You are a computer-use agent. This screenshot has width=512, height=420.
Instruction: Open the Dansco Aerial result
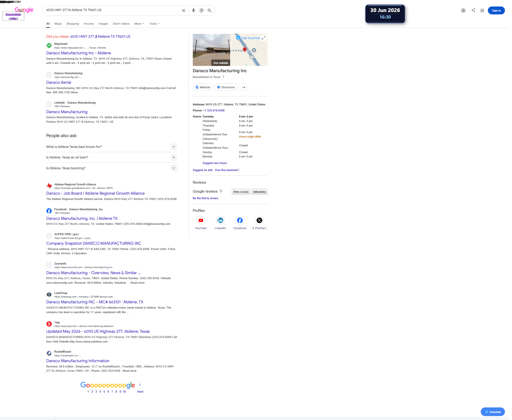coord(59,82)
